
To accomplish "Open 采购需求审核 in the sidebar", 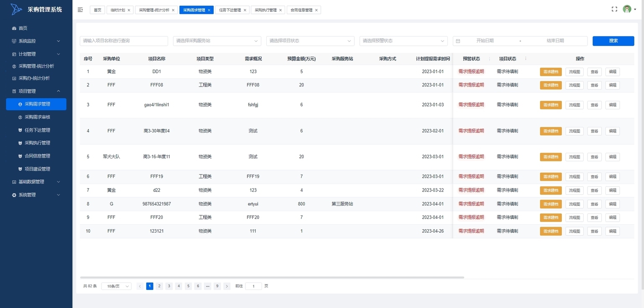I will pos(37,117).
